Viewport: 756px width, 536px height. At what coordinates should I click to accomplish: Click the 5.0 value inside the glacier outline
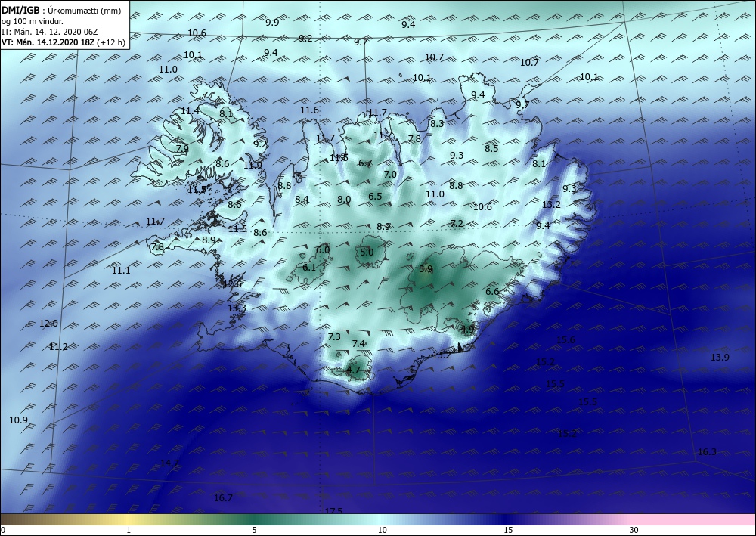[367, 252]
